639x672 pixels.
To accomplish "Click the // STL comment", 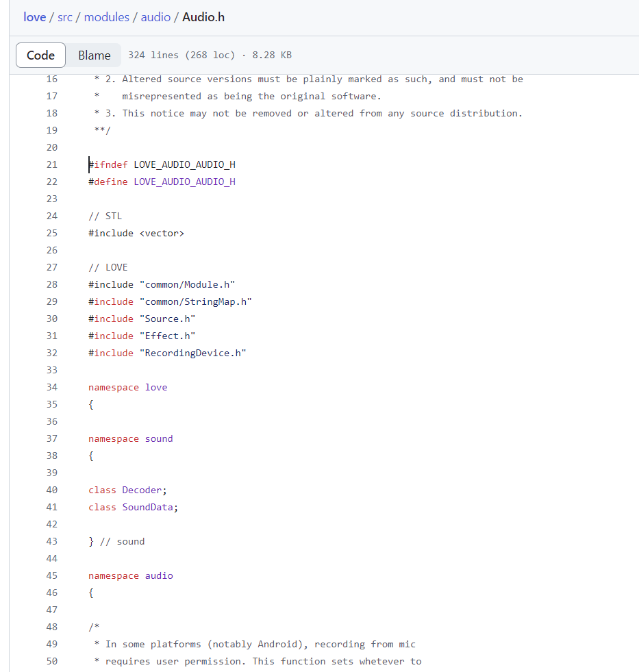I will (x=105, y=216).
